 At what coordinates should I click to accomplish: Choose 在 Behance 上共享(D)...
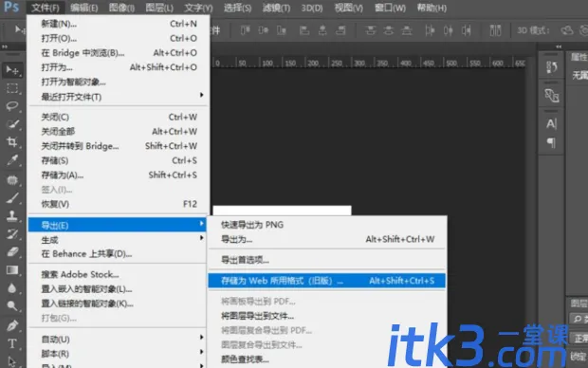[x=118, y=254]
